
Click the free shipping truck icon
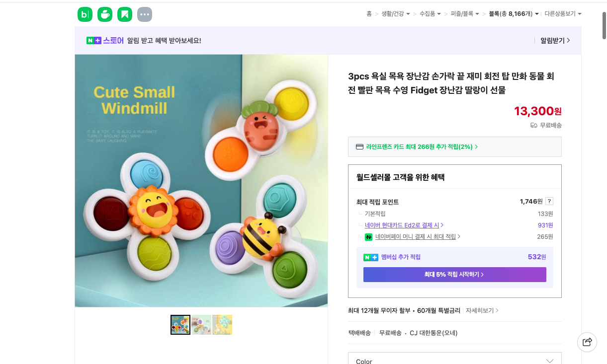point(533,126)
